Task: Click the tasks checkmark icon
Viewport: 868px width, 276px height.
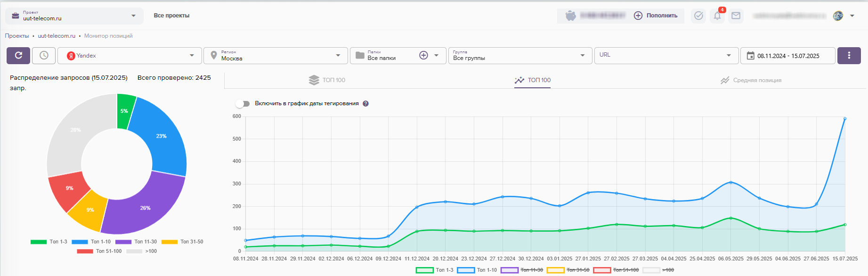Action: [x=698, y=16]
